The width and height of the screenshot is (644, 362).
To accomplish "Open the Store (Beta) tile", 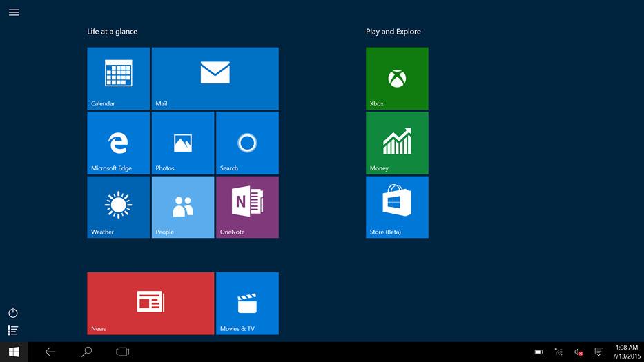I will (397, 208).
